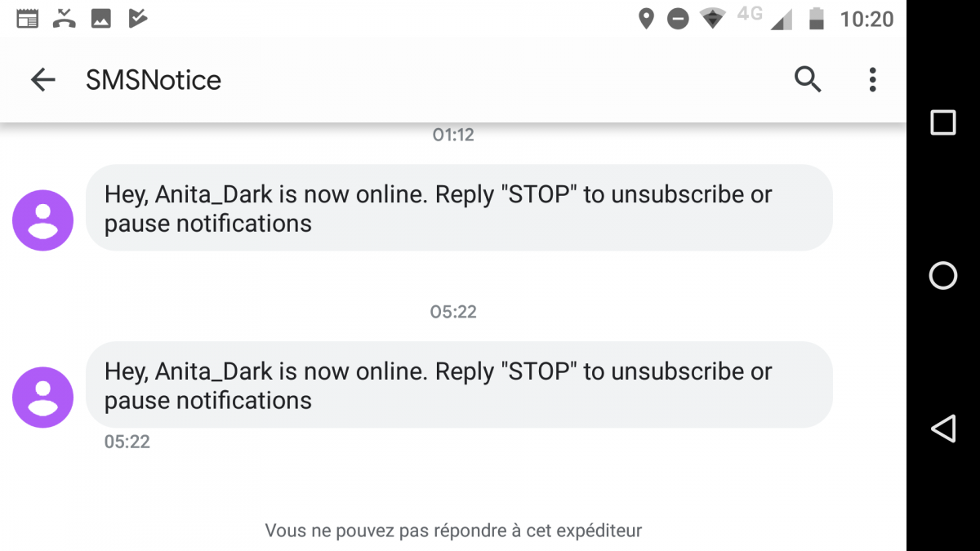Tap the tasks checkmark notification icon

coord(137,19)
